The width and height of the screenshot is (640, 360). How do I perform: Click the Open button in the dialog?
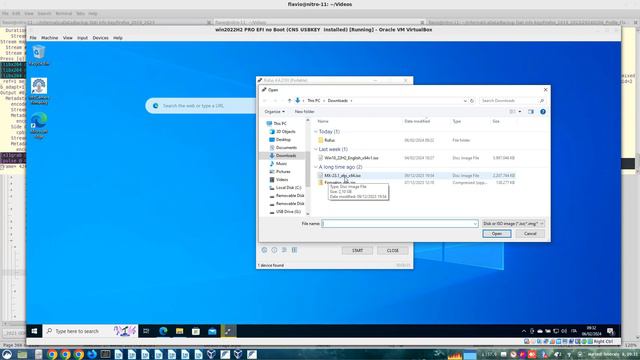click(x=497, y=233)
